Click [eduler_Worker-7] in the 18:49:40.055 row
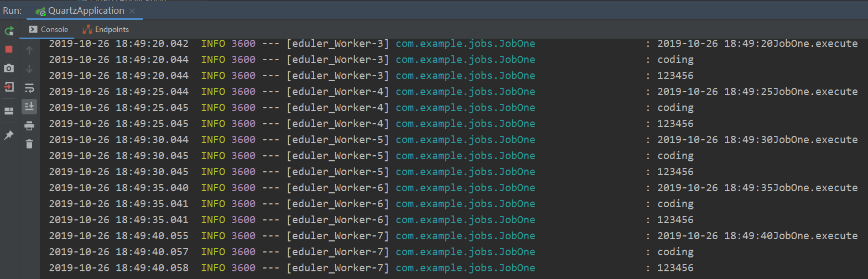The height and width of the screenshot is (279, 868). coord(337,236)
